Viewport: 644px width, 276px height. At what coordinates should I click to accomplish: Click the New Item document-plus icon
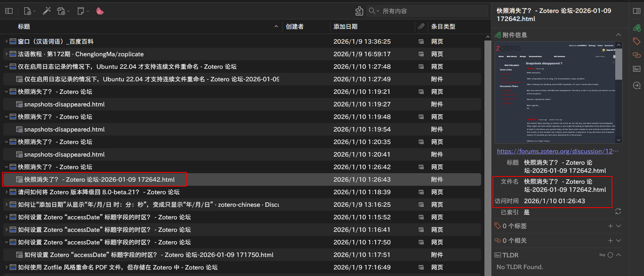pyautogui.click(x=28, y=11)
